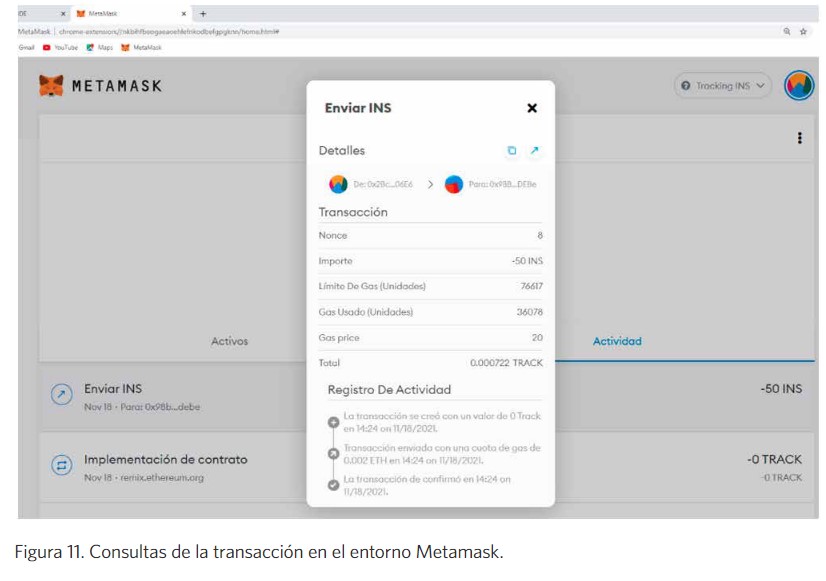Switch to the Activos tab
Image resolution: width=826 pixels, height=581 pixels.
coord(229,341)
